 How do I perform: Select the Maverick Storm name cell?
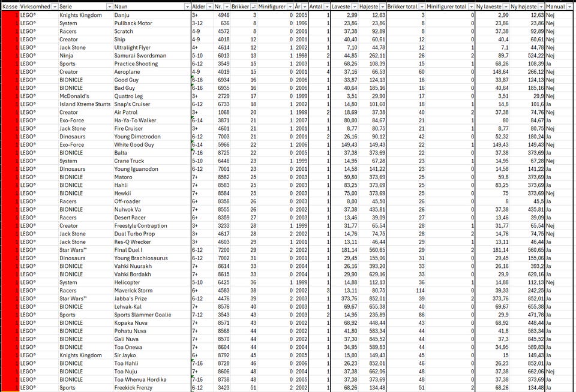[152, 290]
